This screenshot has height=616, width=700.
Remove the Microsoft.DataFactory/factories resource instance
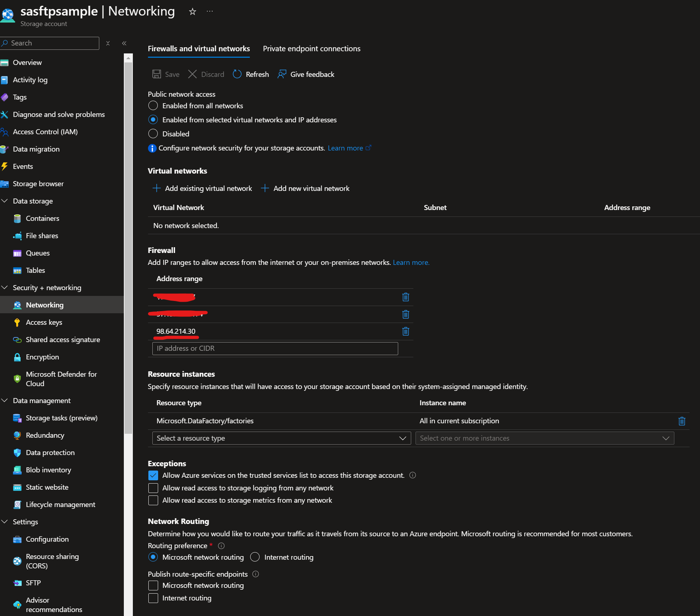pos(682,421)
